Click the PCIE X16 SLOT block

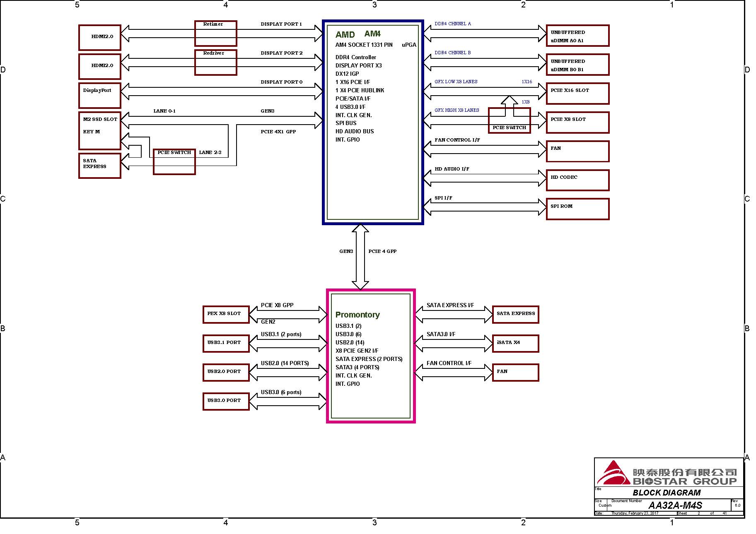[x=578, y=94]
